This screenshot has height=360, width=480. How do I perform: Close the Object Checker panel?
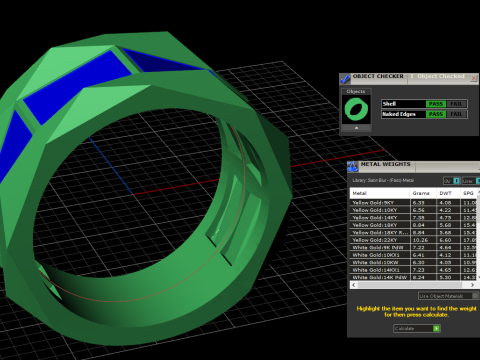pyautogui.click(x=474, y=78)
